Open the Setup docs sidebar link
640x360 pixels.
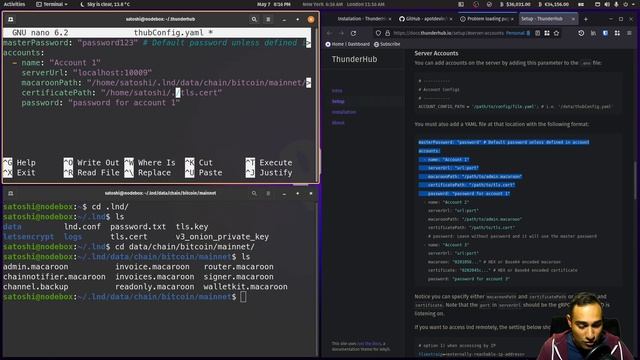click(338, 101)
